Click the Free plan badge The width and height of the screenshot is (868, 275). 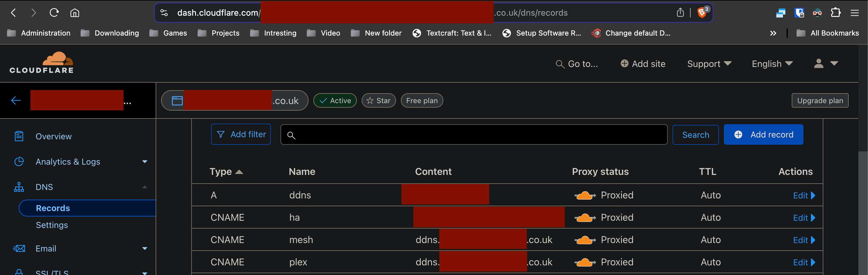[x=422, y=100]
